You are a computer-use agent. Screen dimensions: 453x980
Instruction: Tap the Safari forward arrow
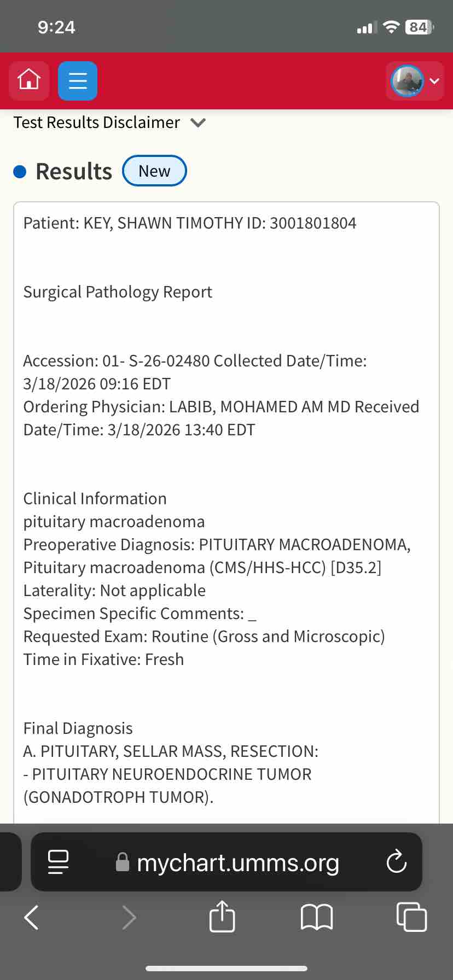click(x=129, y=917)
